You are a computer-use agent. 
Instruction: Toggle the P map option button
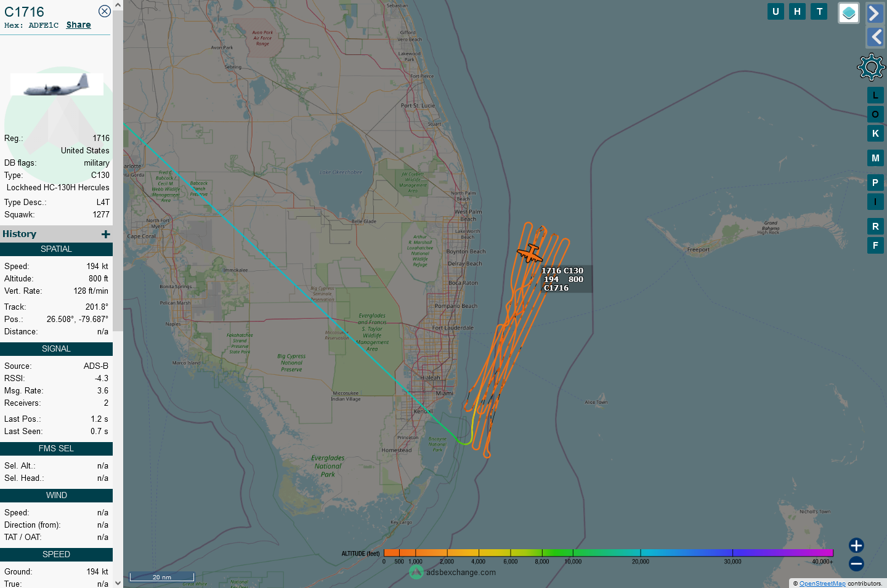tap(875, 183)
